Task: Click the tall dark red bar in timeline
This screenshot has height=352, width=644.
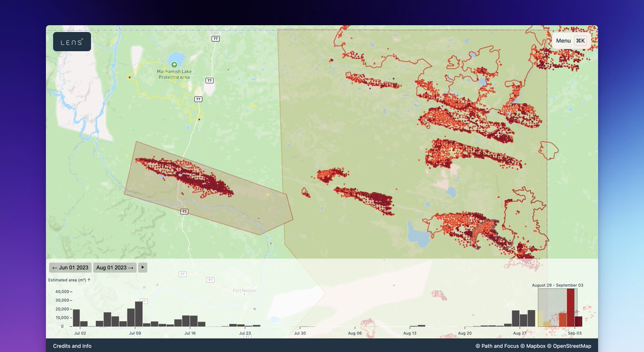Action: [570, 308]
